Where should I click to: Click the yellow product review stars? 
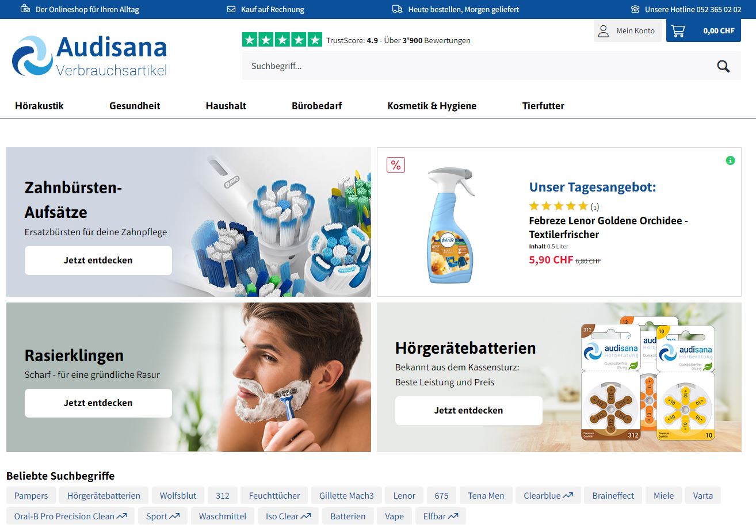[558, 206]
